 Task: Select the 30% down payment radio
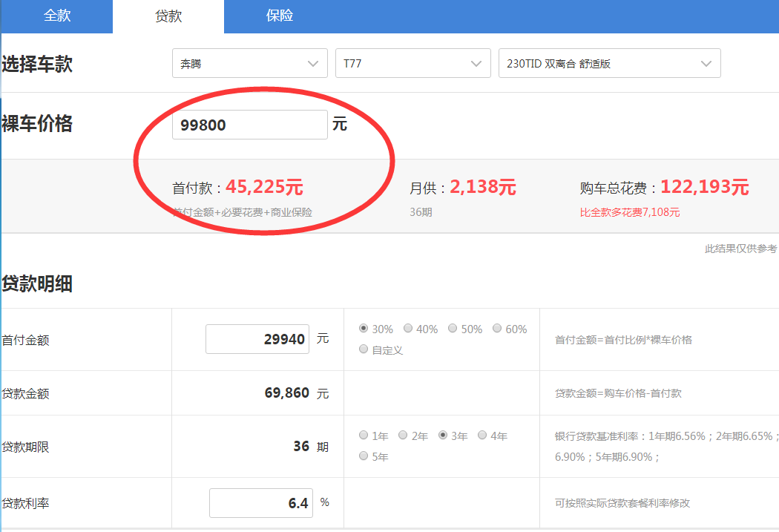point(364,329)
